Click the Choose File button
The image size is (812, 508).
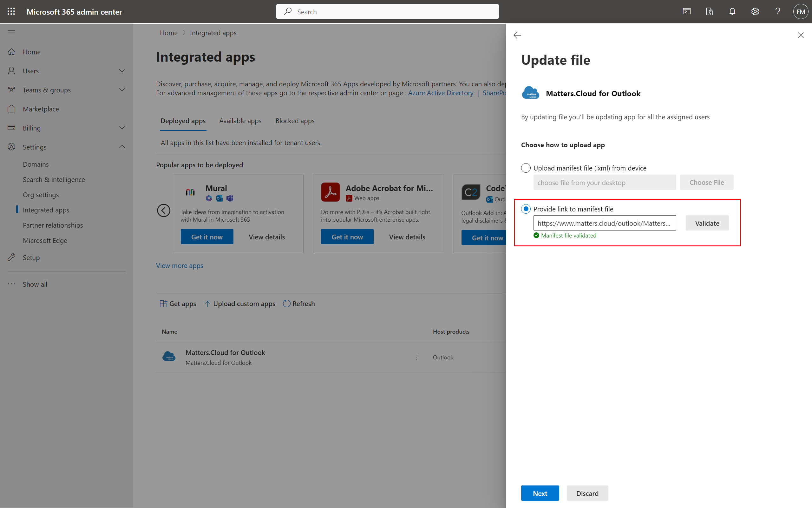tap(707, 182)
